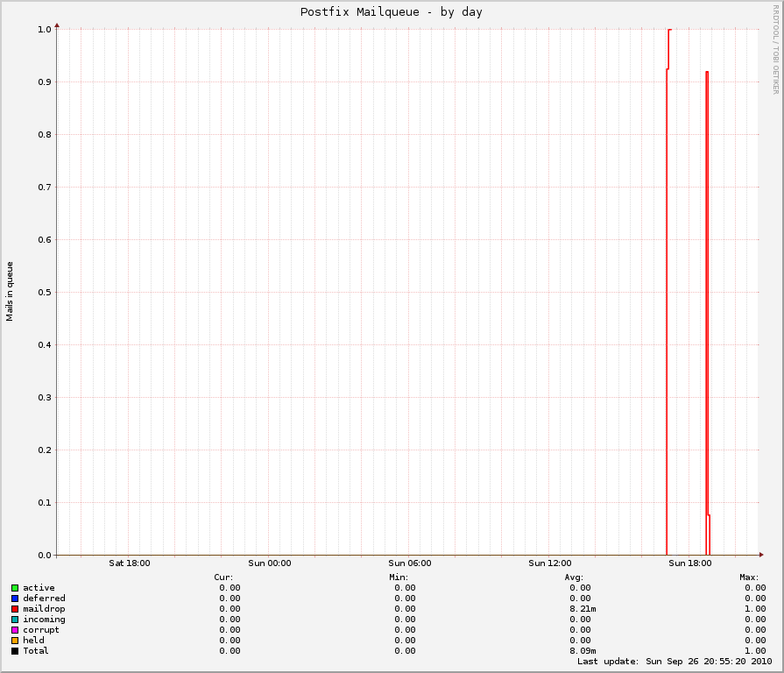Click the 0.4 y-axis value

pos(45,345)
